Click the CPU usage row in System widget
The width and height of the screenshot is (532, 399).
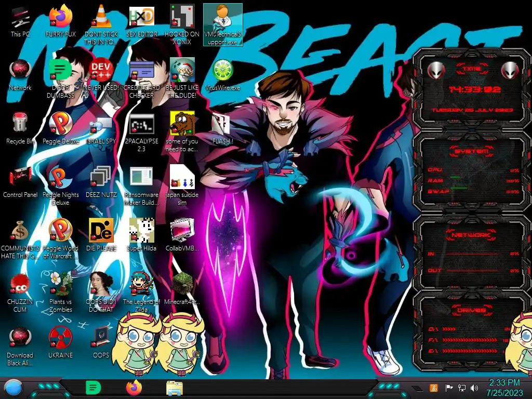pyautogui.click(x=473, y=170)
